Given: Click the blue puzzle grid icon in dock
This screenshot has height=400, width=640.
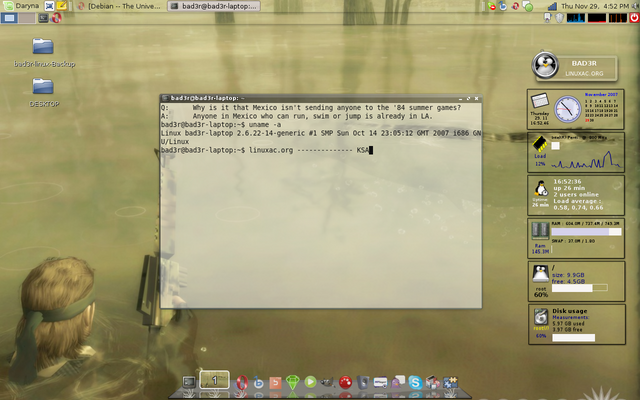Looking at the screenshot, I should point(450,382).
